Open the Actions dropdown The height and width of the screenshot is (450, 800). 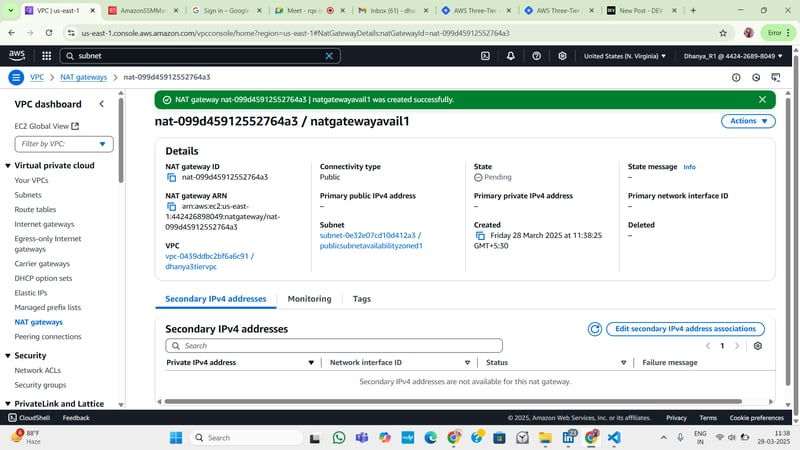pyautogui.click(x=748, y=121)
